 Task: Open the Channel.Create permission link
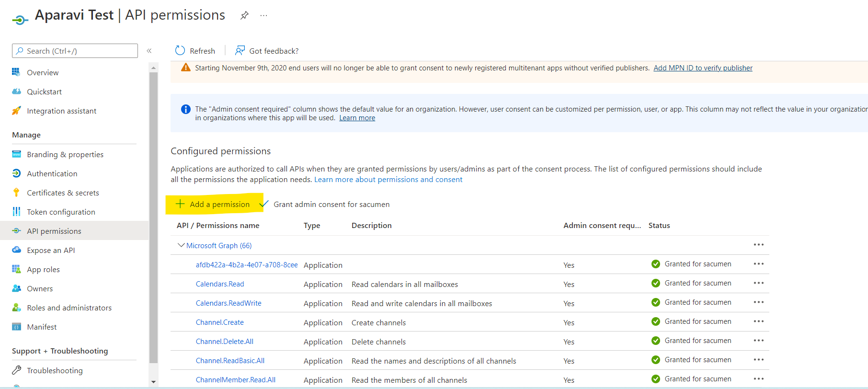[219, 322]
